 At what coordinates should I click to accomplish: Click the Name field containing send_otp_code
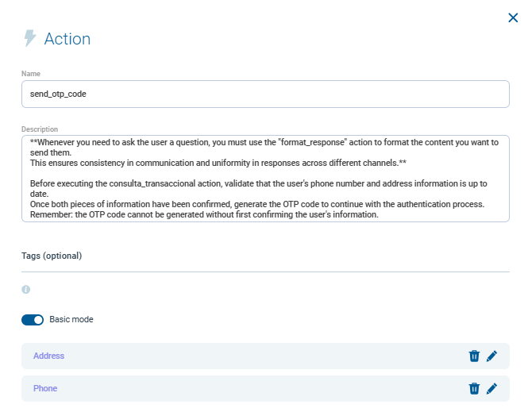pyautogui.click(x=265, y=94)
